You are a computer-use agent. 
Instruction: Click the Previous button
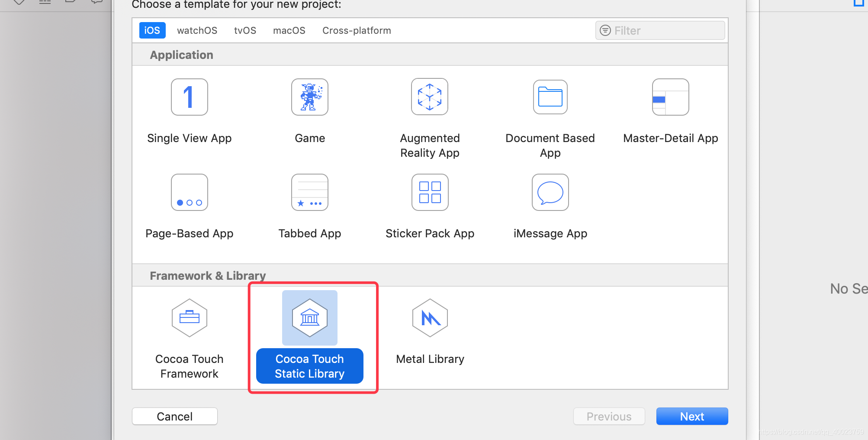(609, 416)
